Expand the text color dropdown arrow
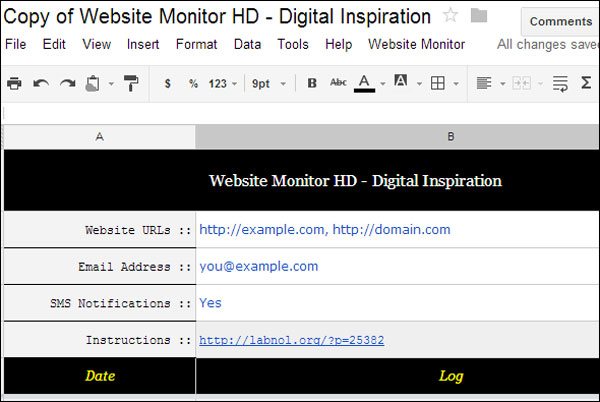Image resolution: width=600 pixels, height=402 pixels. (383, 83)
